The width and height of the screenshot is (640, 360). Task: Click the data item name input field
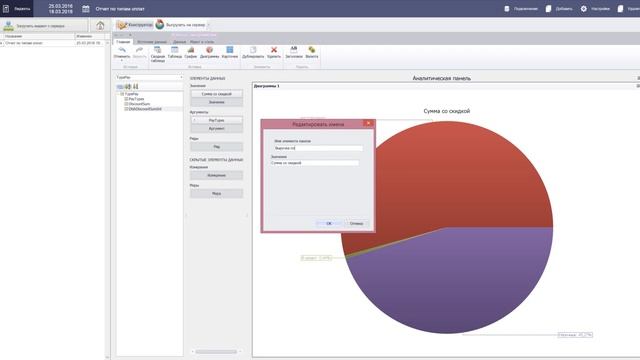(318, 148)
